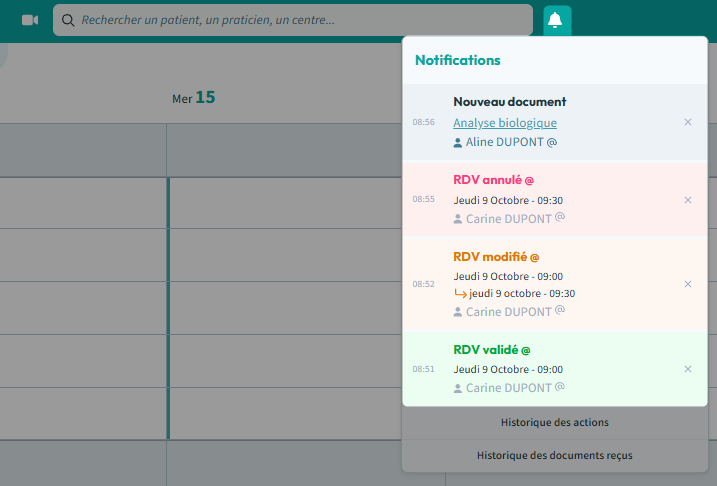717x486 pixels.
Task: Click the @ icon beside RDV annulé
Action: coord(530,180)
